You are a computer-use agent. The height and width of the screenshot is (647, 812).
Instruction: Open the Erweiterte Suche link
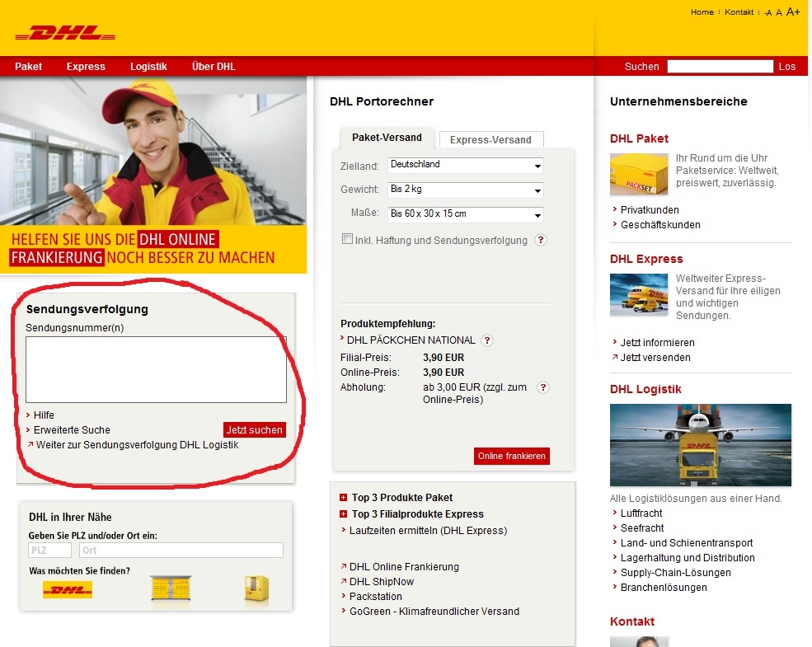pos(72,430)
